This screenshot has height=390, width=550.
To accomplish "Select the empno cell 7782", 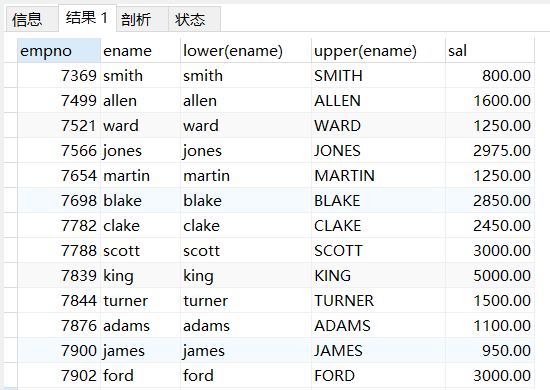I will click(x=59, y=226).
